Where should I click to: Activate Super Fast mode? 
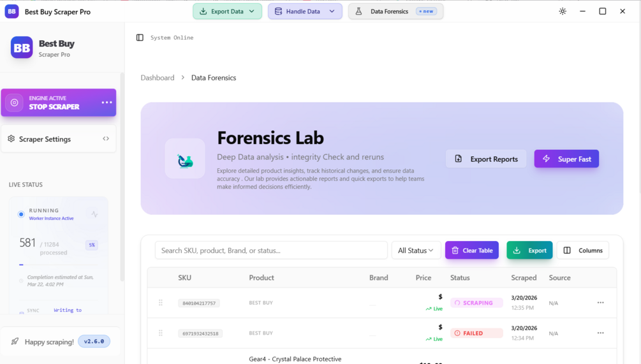coord(566,159)
